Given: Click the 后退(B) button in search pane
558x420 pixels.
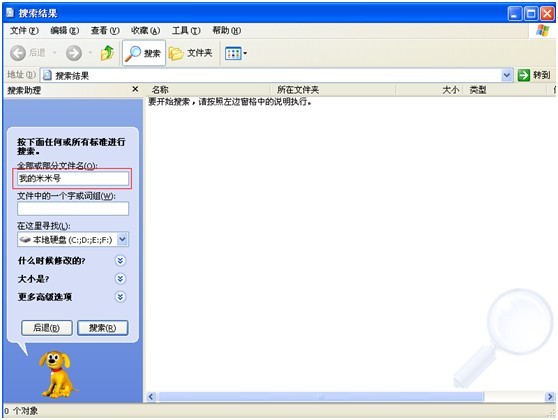Looking at the screenshot, I should 47,328.
